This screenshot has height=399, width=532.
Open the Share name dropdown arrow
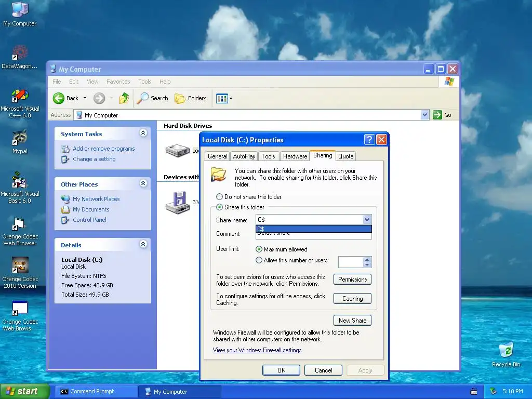367,220
